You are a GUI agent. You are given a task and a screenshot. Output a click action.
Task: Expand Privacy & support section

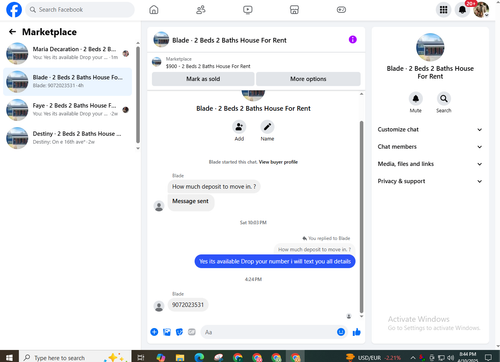click(430, 181)
